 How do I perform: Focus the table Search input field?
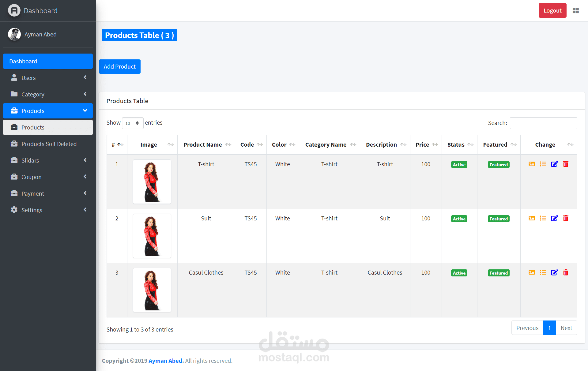coord(543,123)
